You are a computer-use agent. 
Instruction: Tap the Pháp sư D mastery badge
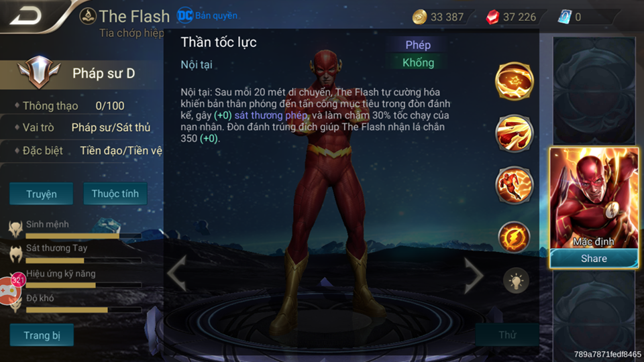[39, 72]
